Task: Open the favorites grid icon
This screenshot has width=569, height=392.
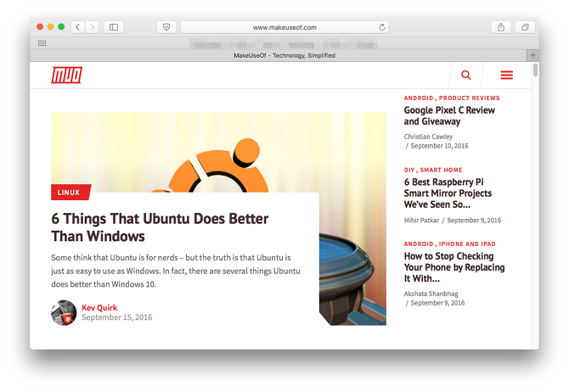Action: (42, 43)
